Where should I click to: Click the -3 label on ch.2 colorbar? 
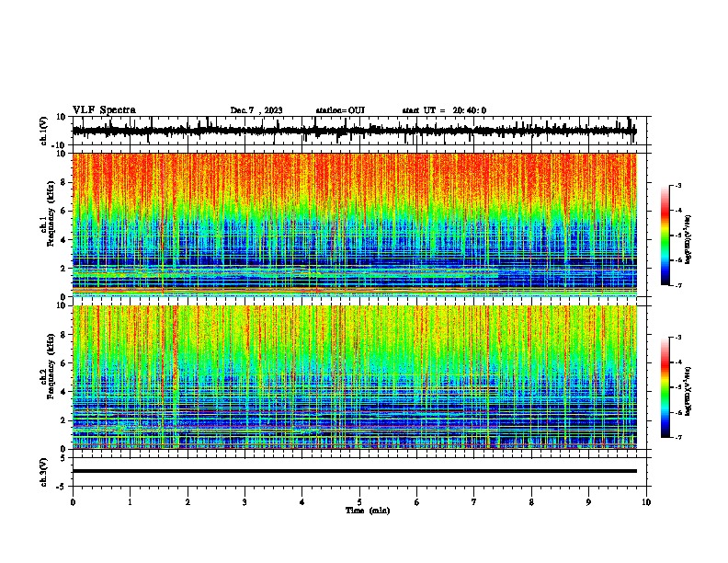click(x=678, y=338)
